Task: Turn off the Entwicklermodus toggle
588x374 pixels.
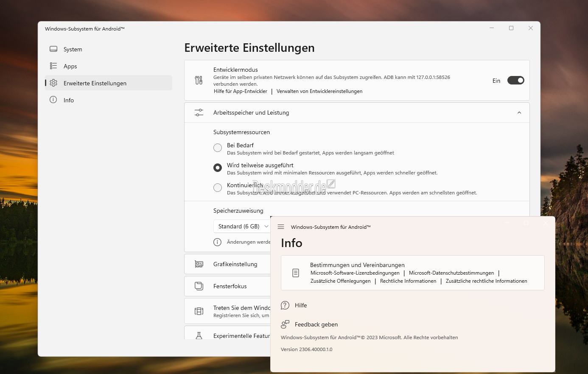Action: pos(516,81)
